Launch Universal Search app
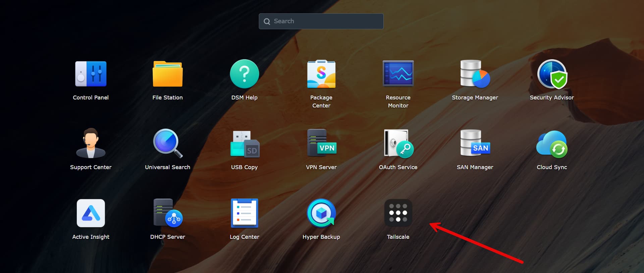Image resolution: width=644 pixels, height=273 pixels. [x=167, y=144]
